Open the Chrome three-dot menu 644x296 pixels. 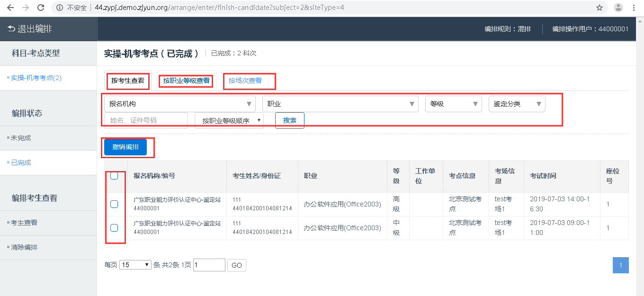click(634, 8)
